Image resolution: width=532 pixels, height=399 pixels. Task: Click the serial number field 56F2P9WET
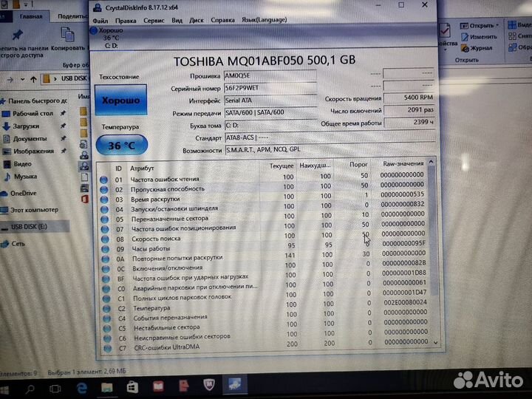pos(270,88)
